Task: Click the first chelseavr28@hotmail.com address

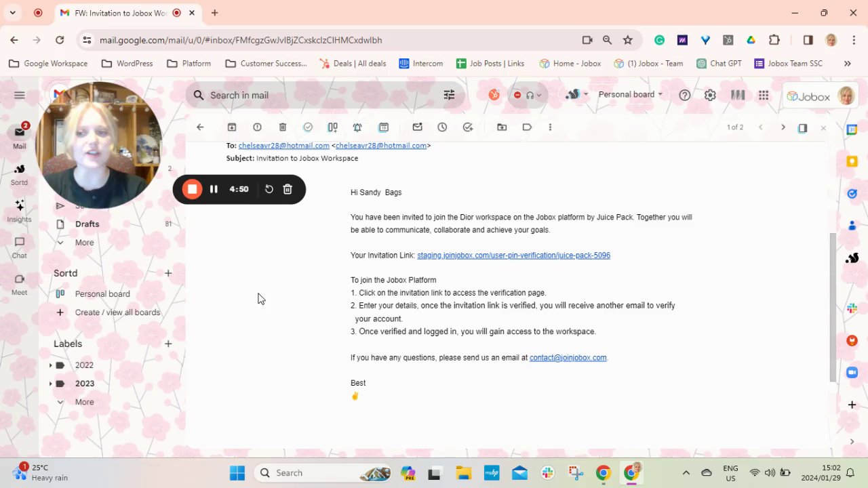Action: (x=283, y=146)
